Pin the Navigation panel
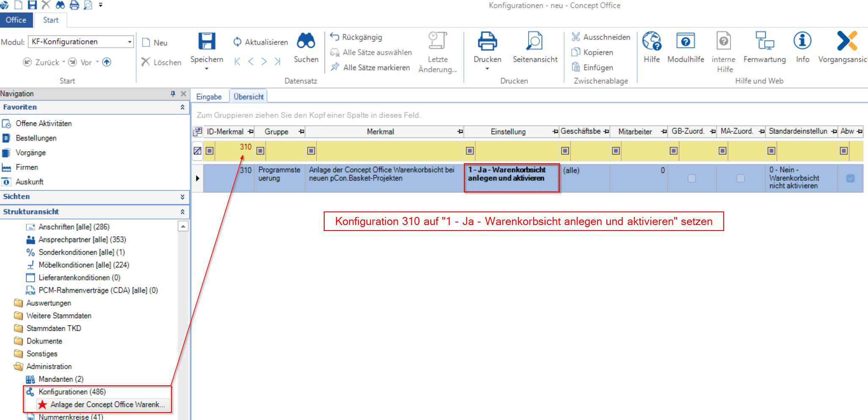Image resolution: width=868 pixels, height=420 pixels. (x=173, y=93)
